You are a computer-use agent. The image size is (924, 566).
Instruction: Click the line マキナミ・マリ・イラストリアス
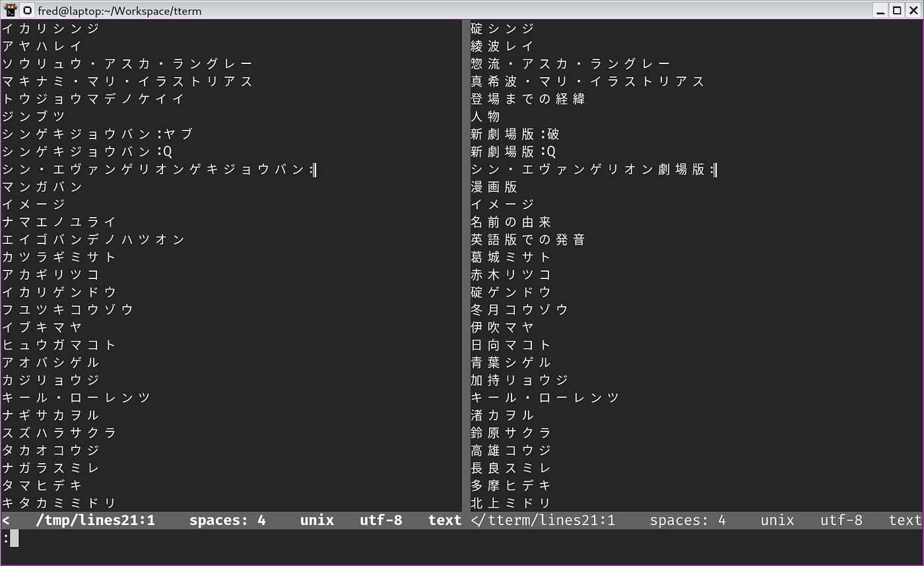(x=127, y=81)
